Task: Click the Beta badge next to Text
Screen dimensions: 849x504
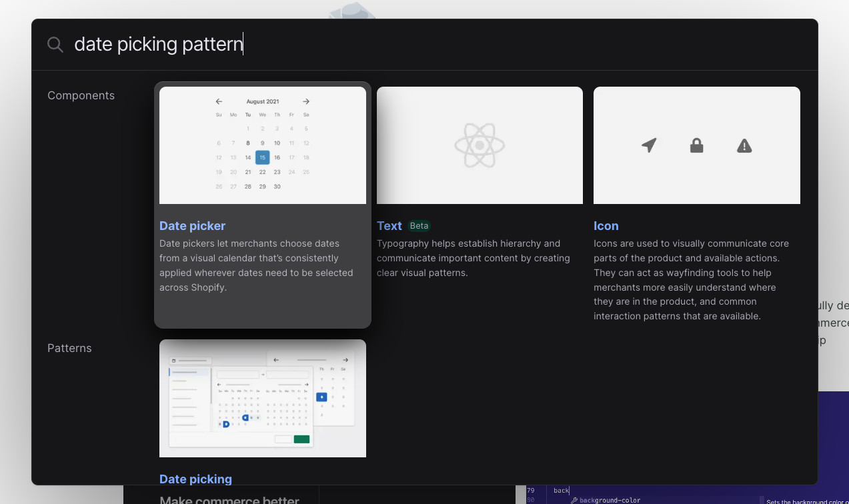Action: [419, 225]
